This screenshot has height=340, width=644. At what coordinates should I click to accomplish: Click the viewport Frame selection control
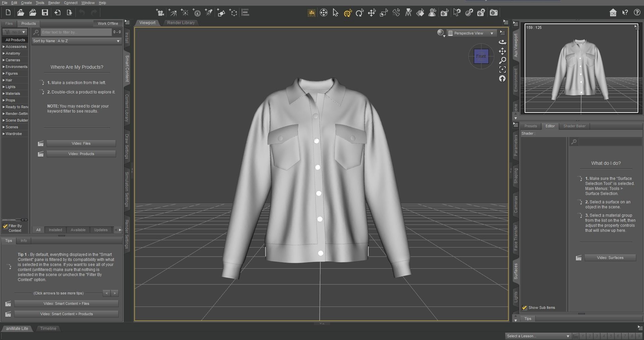[x=502, y=69]
